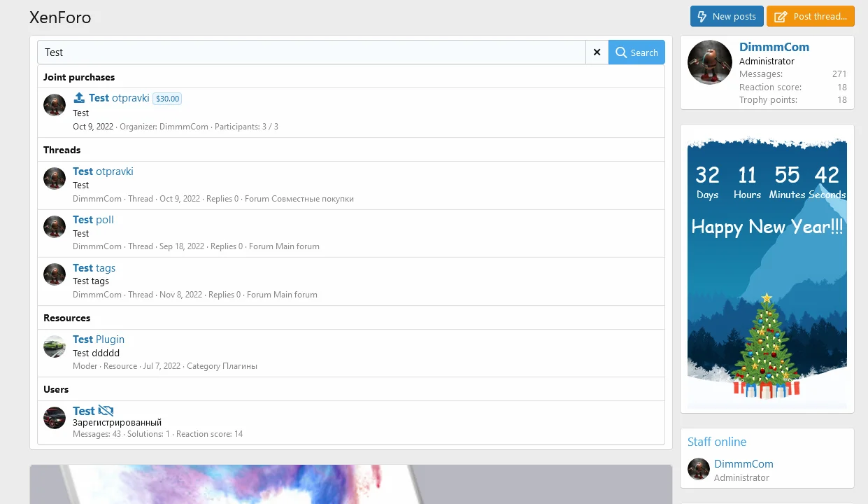Click the Post thread button

810,16
